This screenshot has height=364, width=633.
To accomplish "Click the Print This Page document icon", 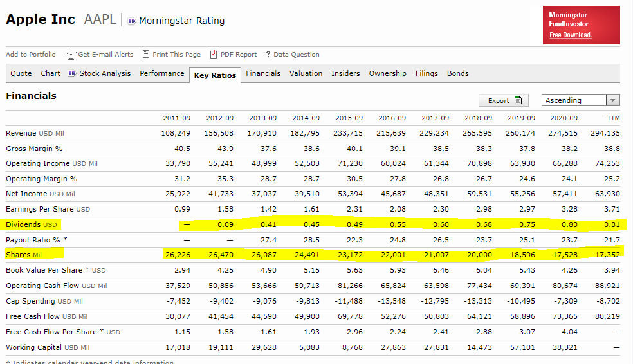I will (x=146, y=54).
